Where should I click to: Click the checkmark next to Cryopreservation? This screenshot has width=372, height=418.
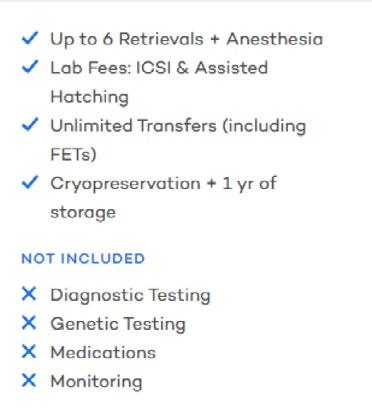click(30, 182)
